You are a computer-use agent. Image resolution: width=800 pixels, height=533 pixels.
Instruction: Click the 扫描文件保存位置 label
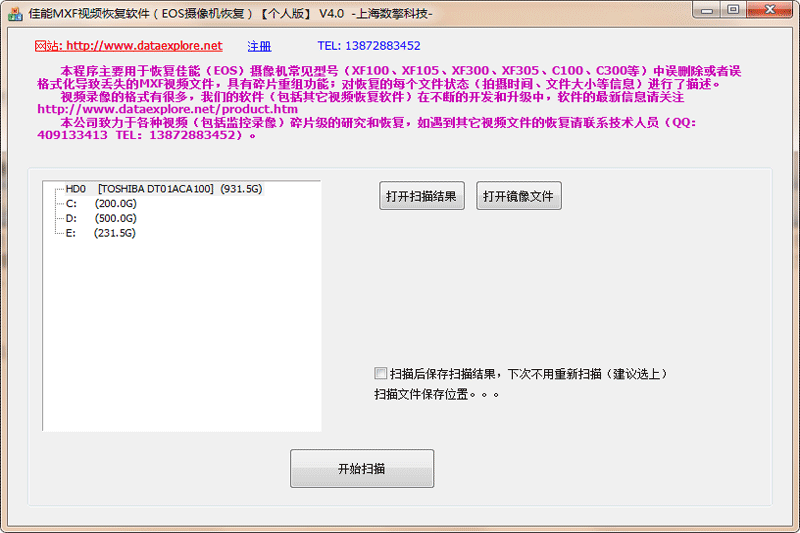(436, 394)
